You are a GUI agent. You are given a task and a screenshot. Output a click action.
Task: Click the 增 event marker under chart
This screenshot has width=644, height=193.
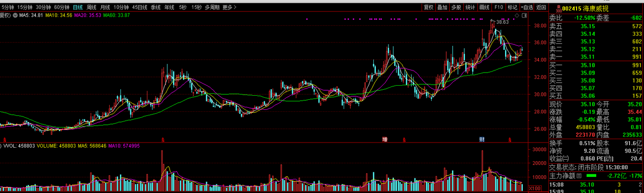pyautogui.click(x=384, y=139)
